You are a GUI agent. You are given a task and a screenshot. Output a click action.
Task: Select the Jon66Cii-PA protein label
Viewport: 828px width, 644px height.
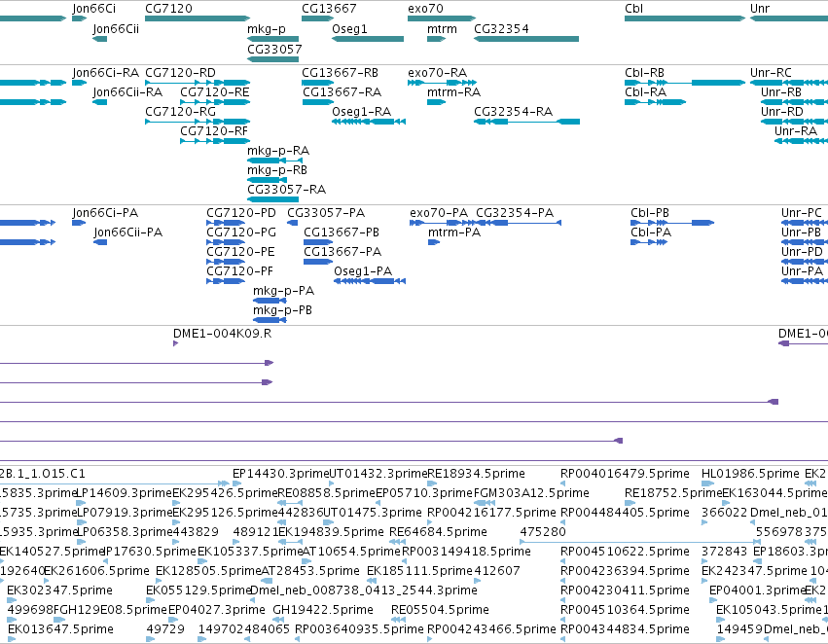(x=127, y=233)
